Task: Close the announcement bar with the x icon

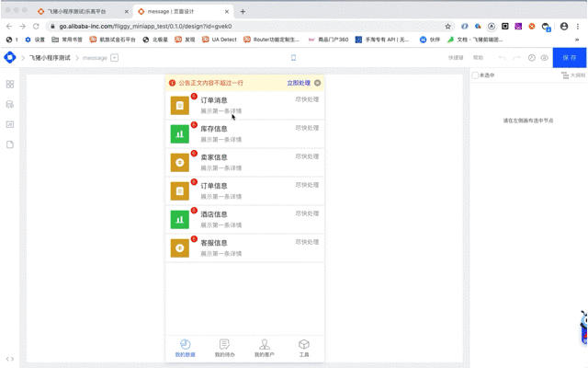Action: pos(317,83)
